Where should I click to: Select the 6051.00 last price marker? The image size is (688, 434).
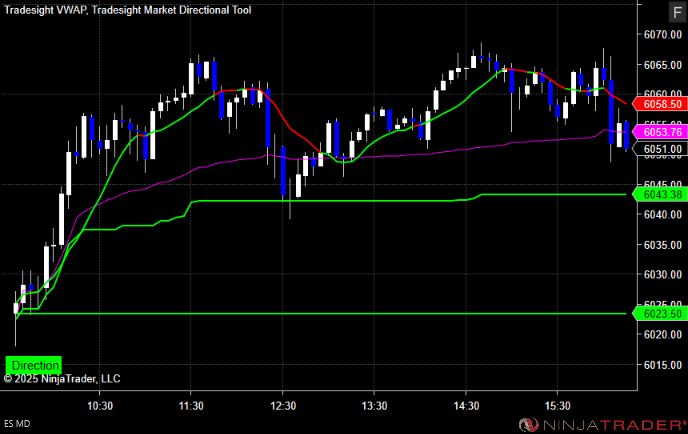[x=660, y=149]
